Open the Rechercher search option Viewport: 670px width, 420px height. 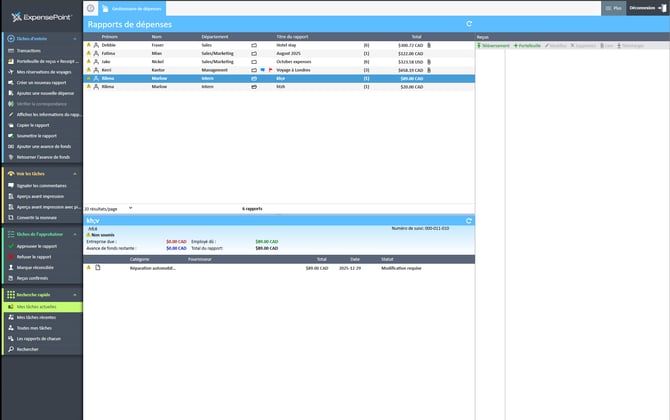pos(27,349)
